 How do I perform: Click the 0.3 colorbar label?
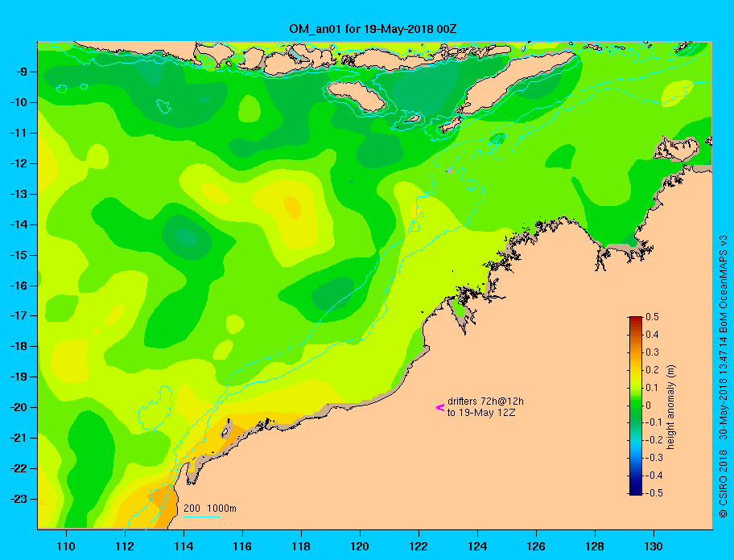tap(652, 352)
